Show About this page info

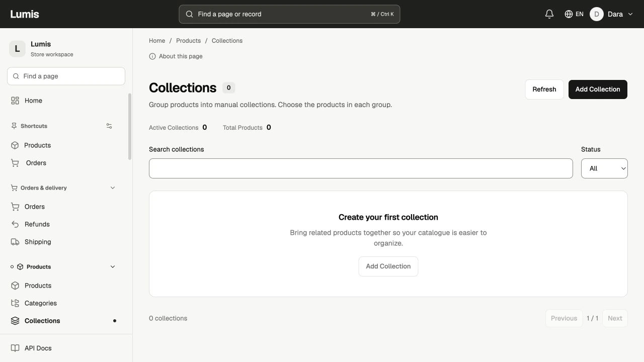point(176,56)
